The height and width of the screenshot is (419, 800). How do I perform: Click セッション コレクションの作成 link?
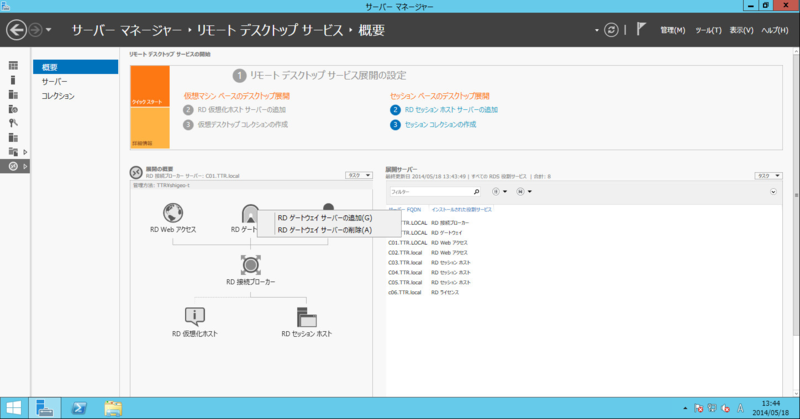440,125
